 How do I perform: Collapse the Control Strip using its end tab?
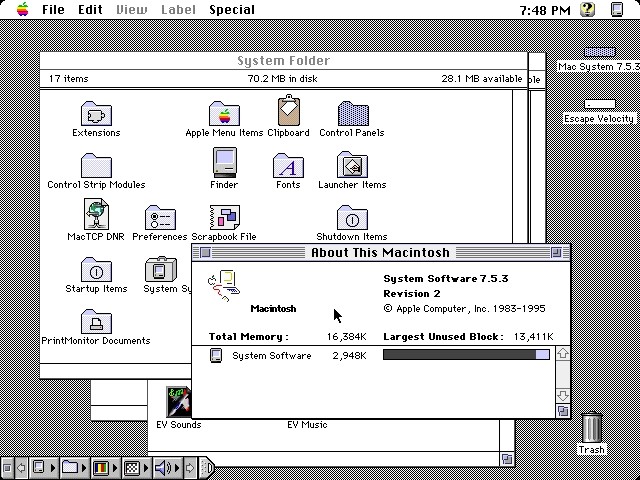[207, 467]
